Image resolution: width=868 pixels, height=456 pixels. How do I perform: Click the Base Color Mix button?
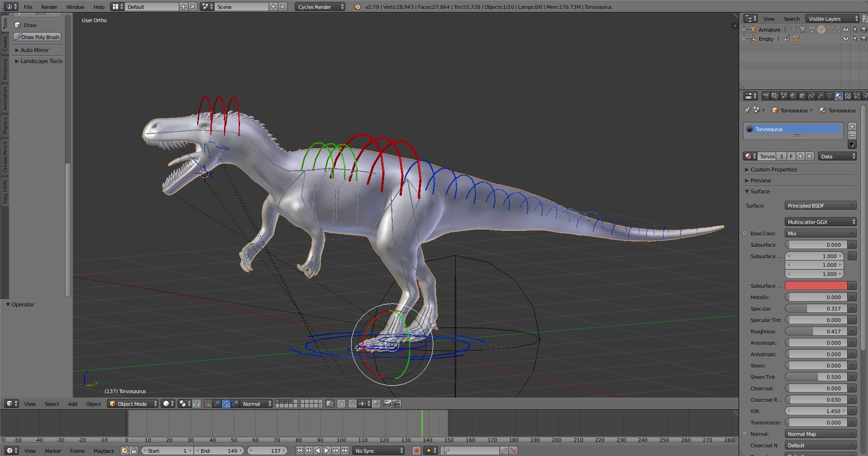pos(821,233)
